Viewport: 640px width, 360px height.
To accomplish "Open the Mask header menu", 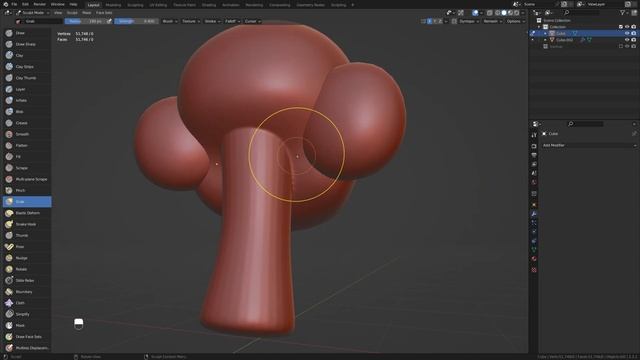I will click(x=87, y=13).
